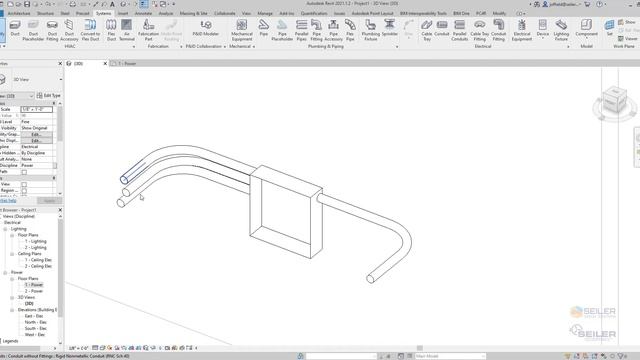Open the Insert ribbon tab

[123, 13]
